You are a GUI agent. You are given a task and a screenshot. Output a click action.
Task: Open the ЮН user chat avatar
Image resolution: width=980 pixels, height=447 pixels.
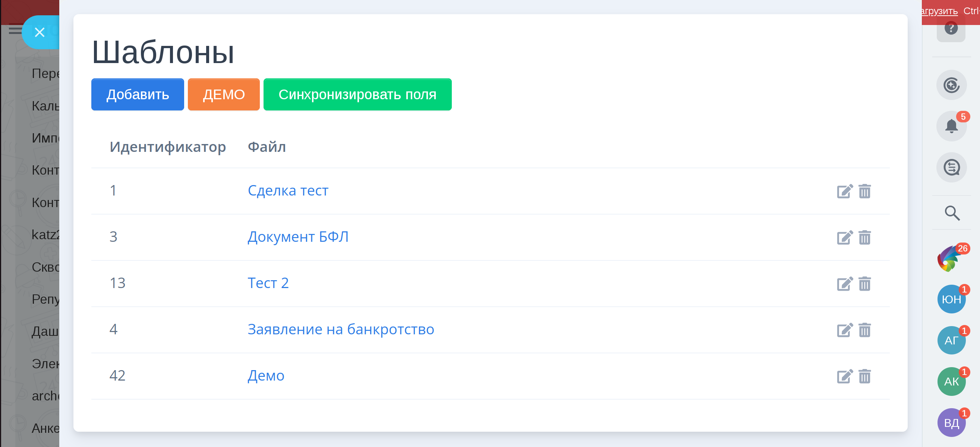point(951,299)
